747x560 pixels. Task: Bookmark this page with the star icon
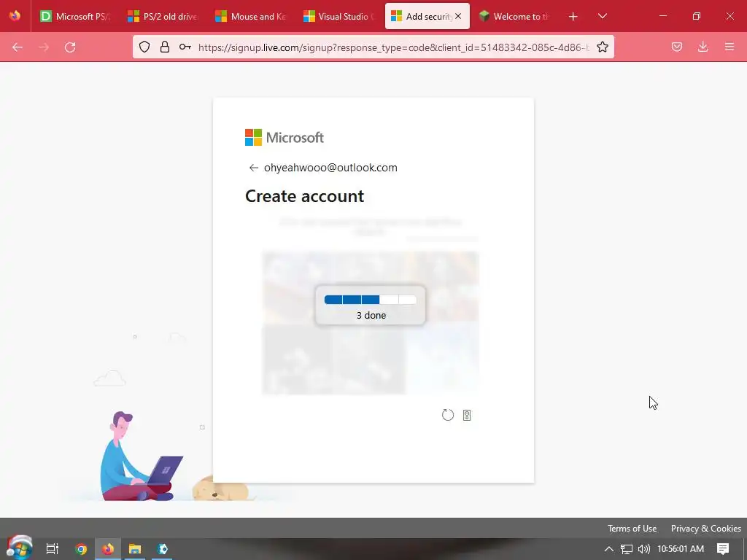pos(602,47)
